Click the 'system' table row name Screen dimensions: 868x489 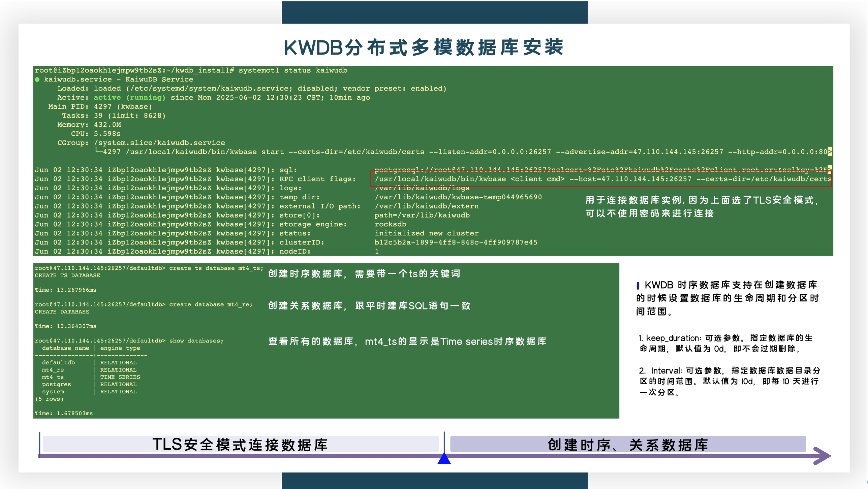(x=53, y=392)
